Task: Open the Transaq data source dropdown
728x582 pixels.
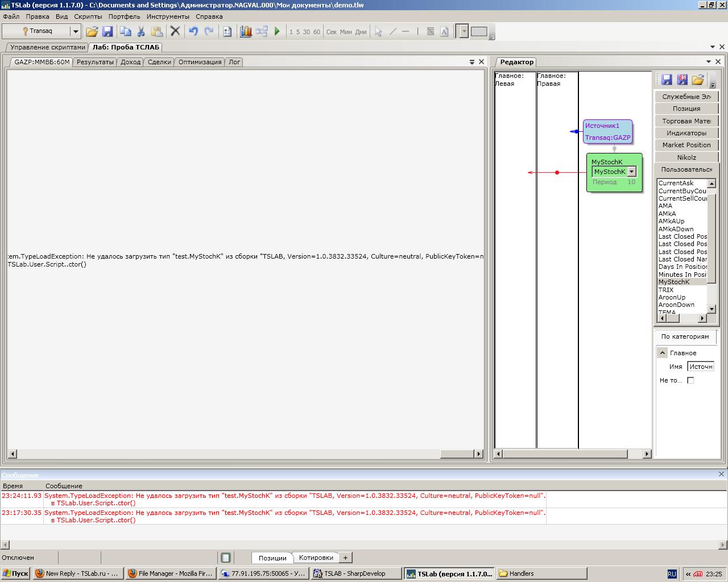Action: click(x=75, y=32)
